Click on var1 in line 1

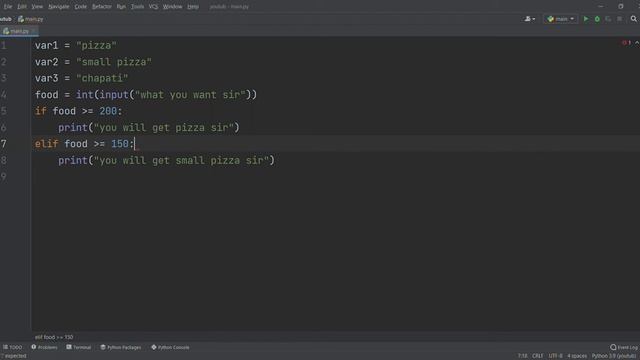tap(47, 46)
